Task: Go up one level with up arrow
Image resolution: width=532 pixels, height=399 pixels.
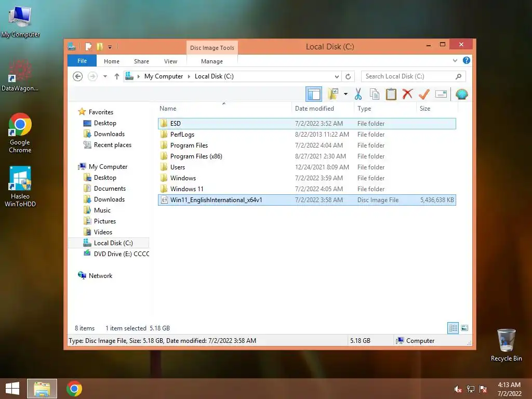Action: [x=117, y=76]
